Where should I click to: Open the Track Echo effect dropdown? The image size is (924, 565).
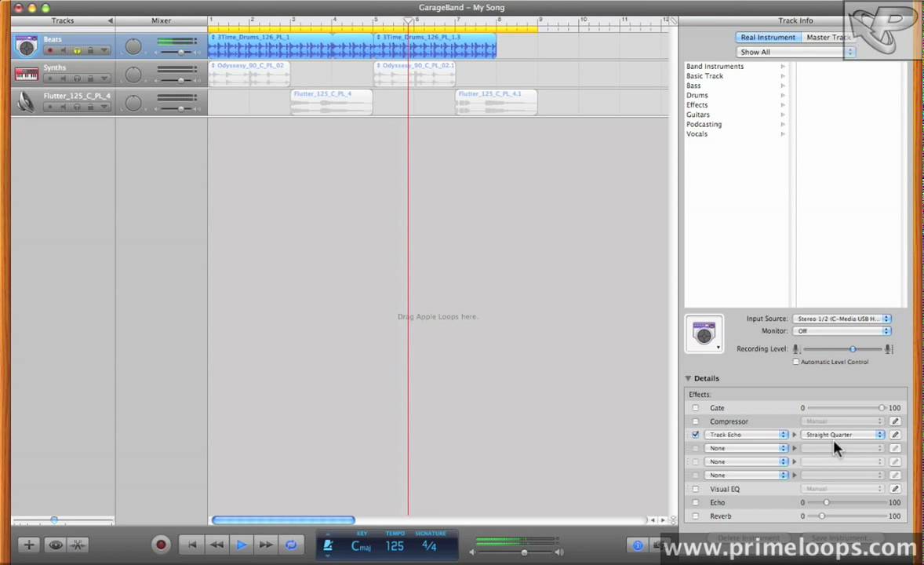[746, 435]
